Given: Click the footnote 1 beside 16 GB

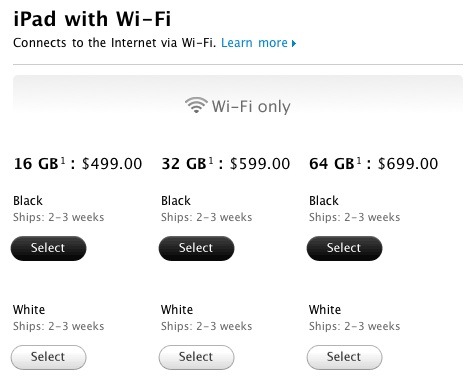Looking at the screenshot, I should click(63, 161).
